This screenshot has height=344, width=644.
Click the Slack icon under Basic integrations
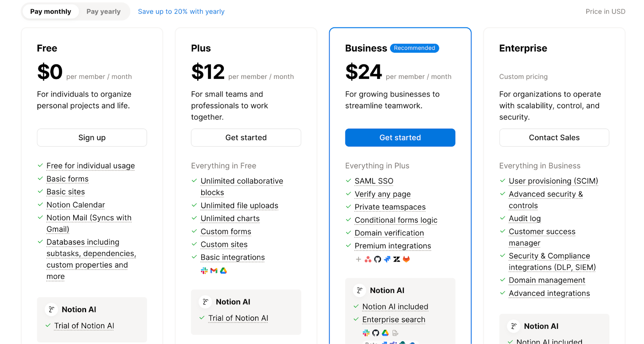point(204,271)
